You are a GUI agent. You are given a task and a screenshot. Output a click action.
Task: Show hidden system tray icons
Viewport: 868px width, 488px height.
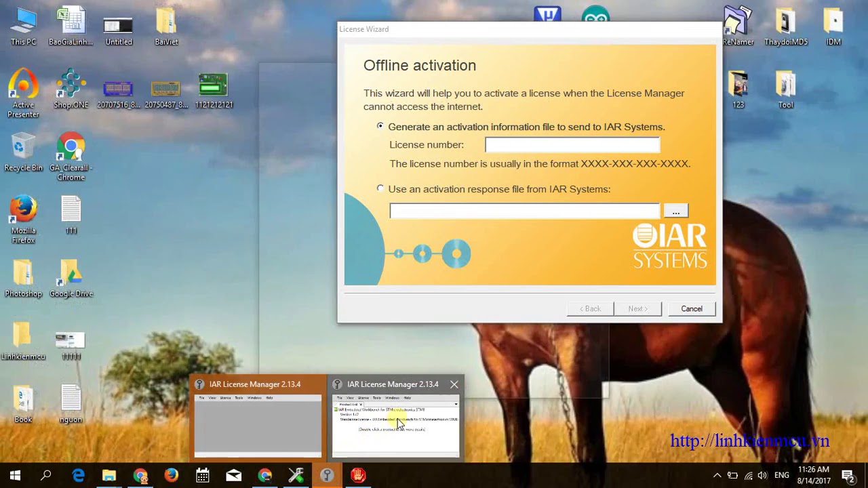tap(717, 476)
